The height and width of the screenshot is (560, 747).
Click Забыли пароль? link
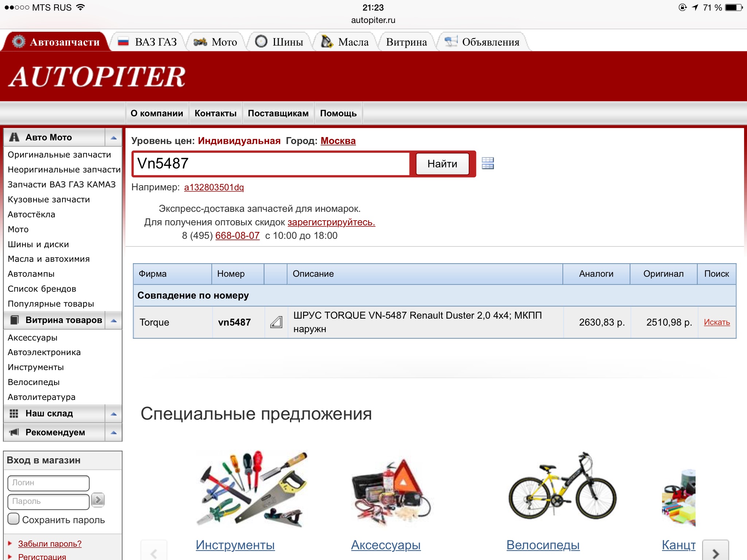pyautogui.click(x=50, y=544)
